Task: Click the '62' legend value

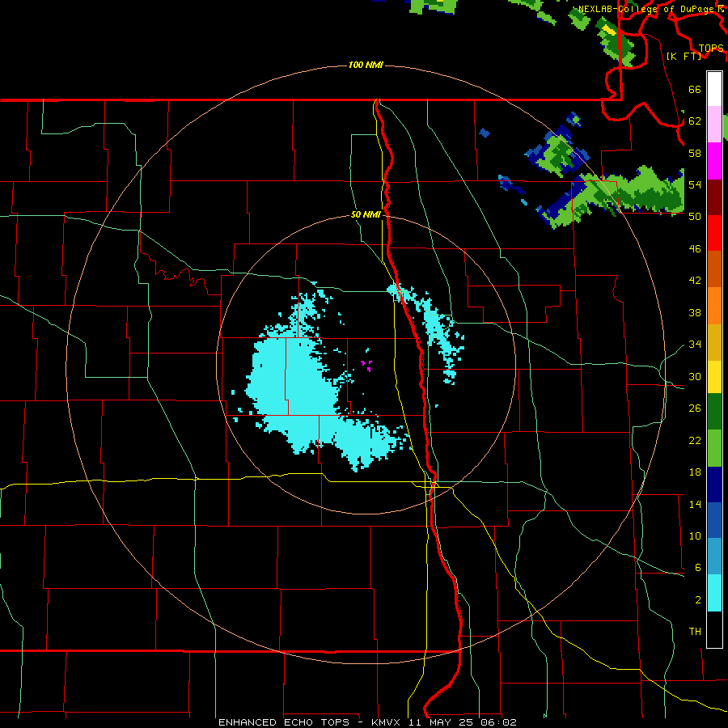Action: pos(695,121)
